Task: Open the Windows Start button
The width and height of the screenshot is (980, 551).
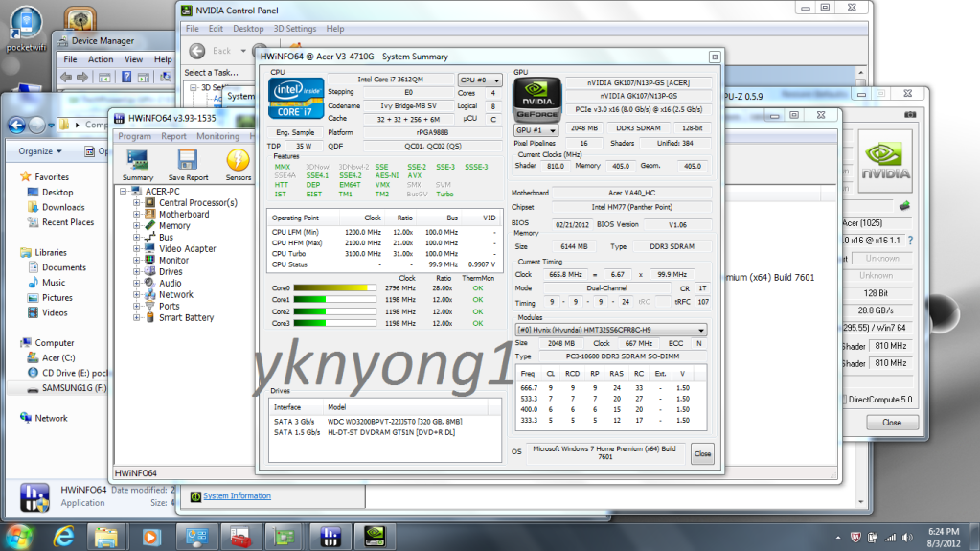Action: 19,537
